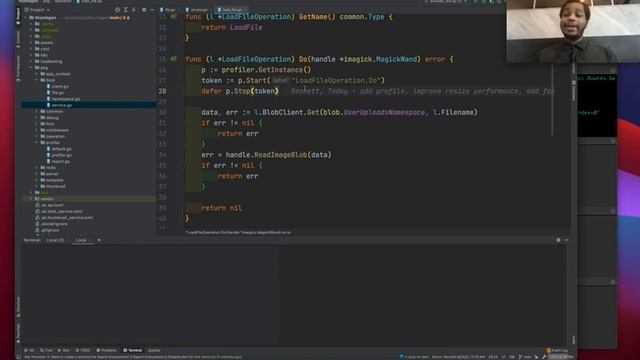Collapse the profiler folder

pos(37,142)
